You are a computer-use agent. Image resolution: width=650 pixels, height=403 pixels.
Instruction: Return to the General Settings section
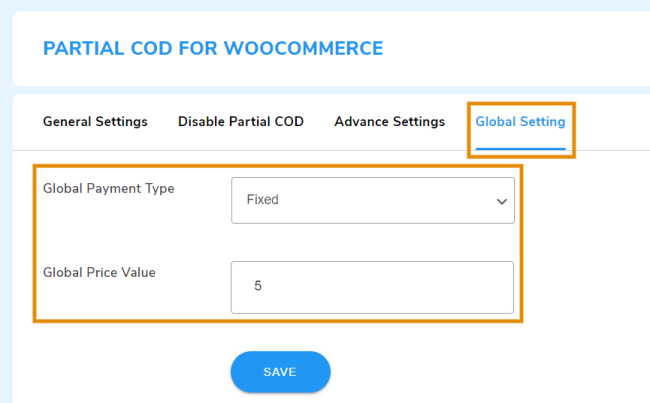pyautogui.click(x=95, y=122)
